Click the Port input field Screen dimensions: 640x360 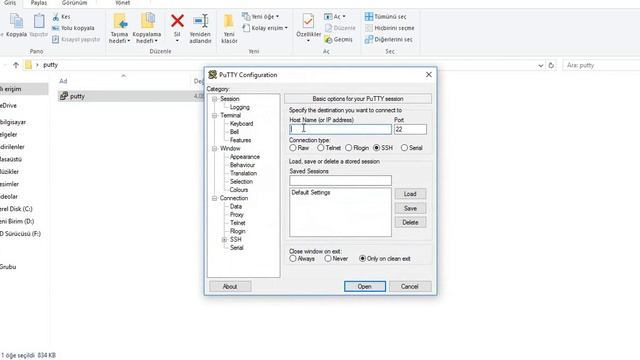coord(410,129)
